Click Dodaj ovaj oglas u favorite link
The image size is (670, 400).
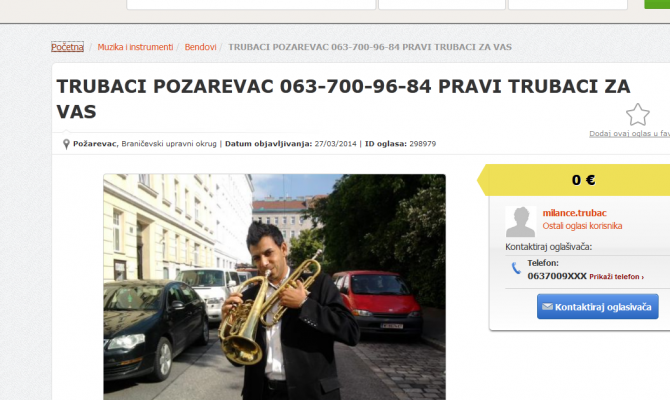(629, 133)
